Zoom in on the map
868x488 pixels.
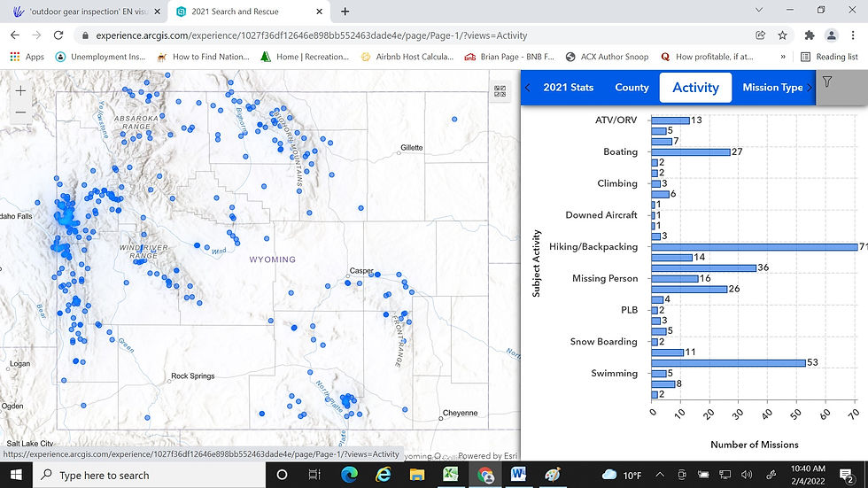tap(21, 91)
